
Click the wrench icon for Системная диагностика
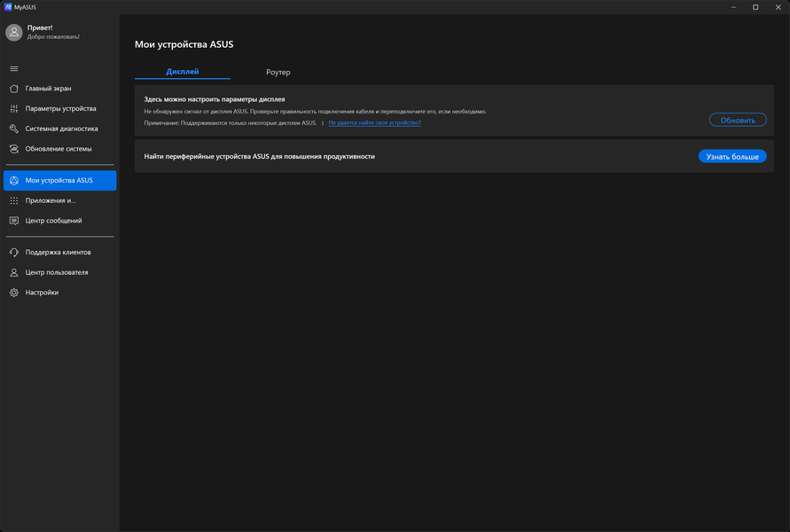point(14,129)
